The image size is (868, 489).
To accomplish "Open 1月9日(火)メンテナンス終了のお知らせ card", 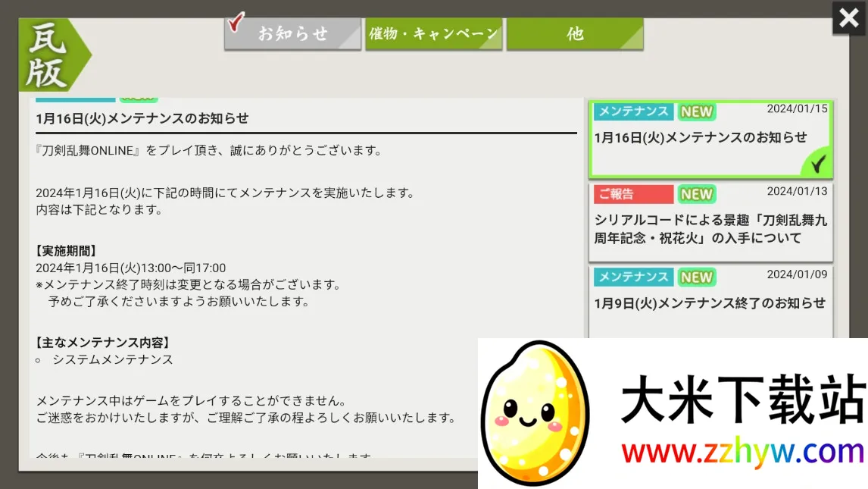I will [x=710, y=302].
